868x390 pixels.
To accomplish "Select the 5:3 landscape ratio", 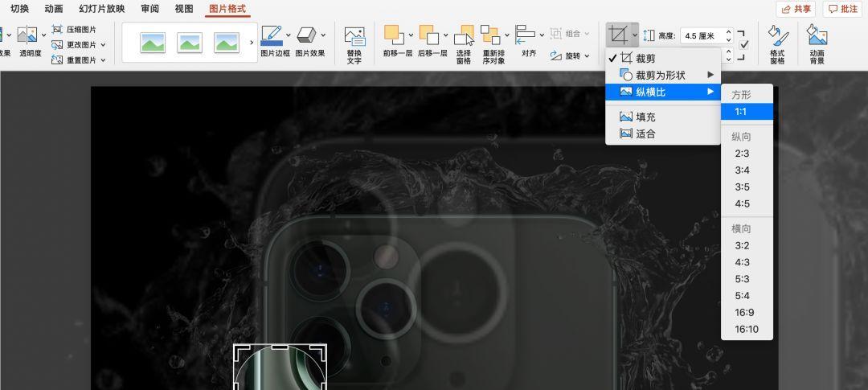I will pos(747,279).
